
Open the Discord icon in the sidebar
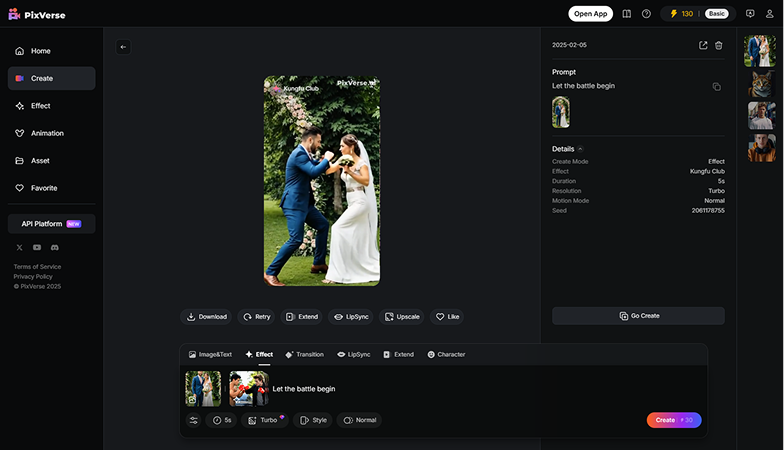pyautogui.click(x=55, y=247)
